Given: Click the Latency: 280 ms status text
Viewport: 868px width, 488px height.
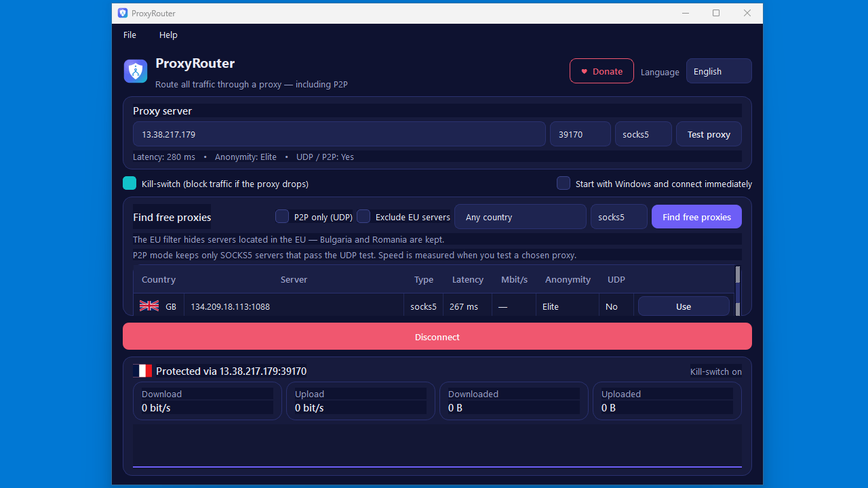Looking at the screenshot, I should (x=164, y=157).
